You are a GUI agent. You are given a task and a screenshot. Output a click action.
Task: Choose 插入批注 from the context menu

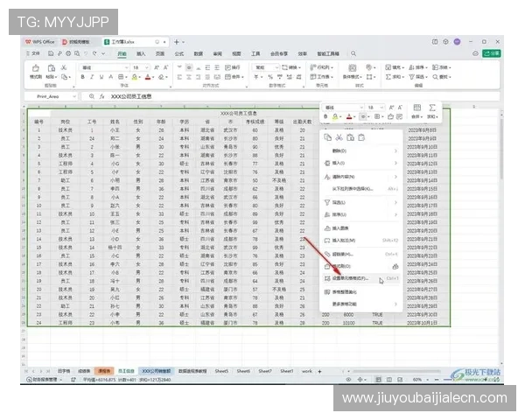341,240
